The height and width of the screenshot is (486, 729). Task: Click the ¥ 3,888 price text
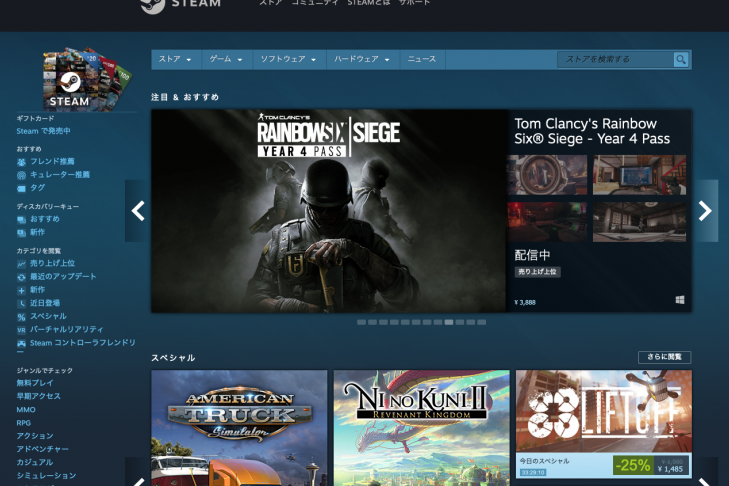[525, 302]
